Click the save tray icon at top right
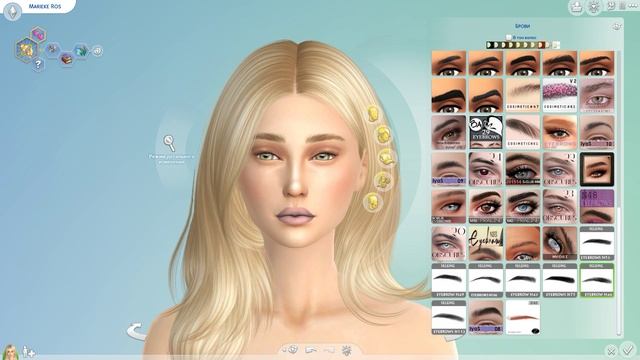 [577, 7]
